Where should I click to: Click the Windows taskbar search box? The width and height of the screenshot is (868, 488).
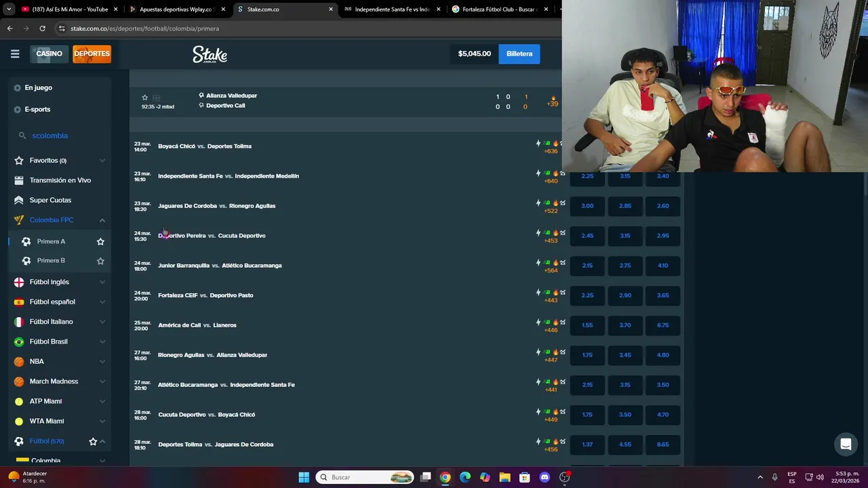[x=366, y=477]
